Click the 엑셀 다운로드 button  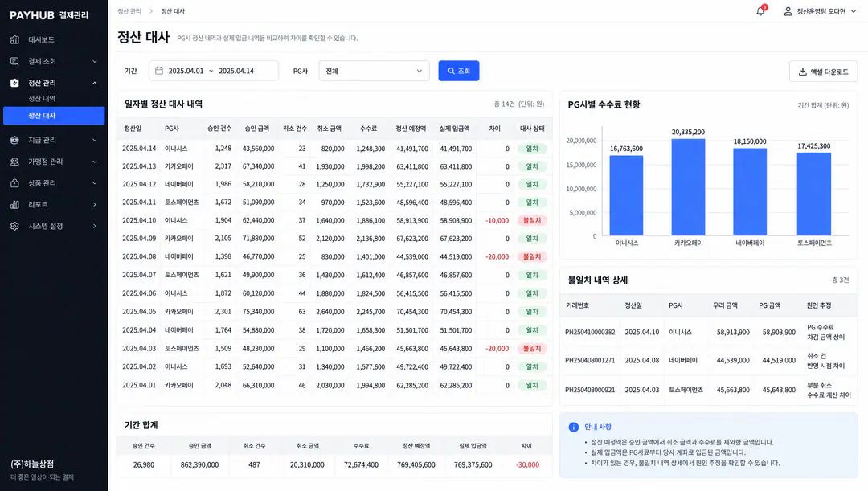tap(823, 72)
